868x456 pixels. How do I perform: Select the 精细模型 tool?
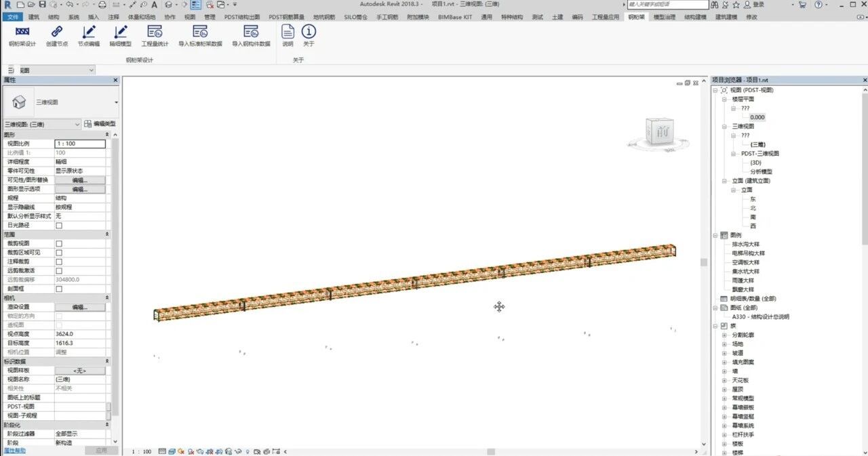click(x=121, y=35)
